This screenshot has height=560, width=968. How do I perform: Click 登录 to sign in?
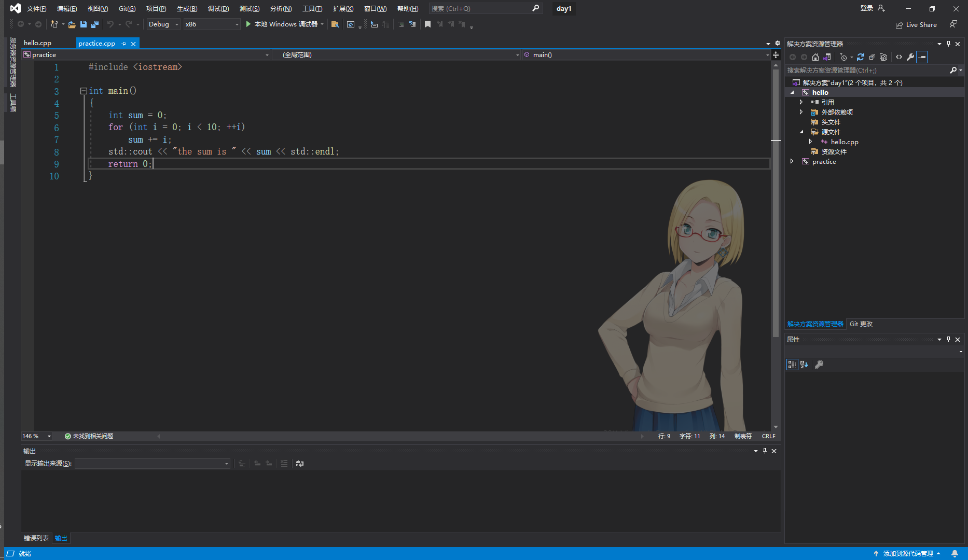pos(867,8)
